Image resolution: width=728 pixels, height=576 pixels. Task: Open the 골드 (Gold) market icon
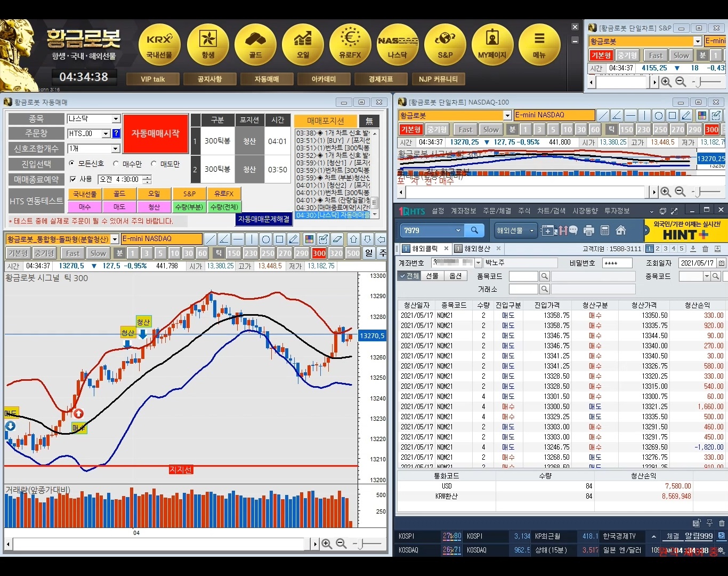pos(255,44)
